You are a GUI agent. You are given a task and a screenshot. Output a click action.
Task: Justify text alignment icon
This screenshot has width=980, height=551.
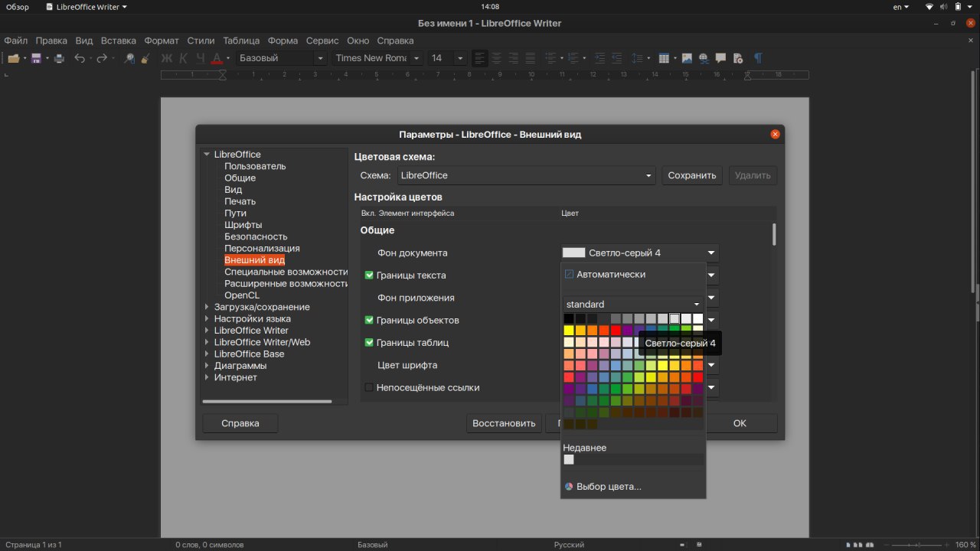point(530,58)
